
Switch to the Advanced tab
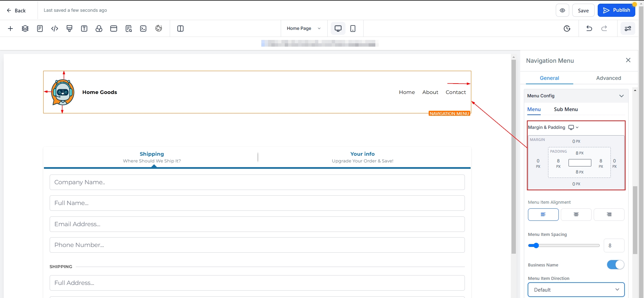pos(608,78)
